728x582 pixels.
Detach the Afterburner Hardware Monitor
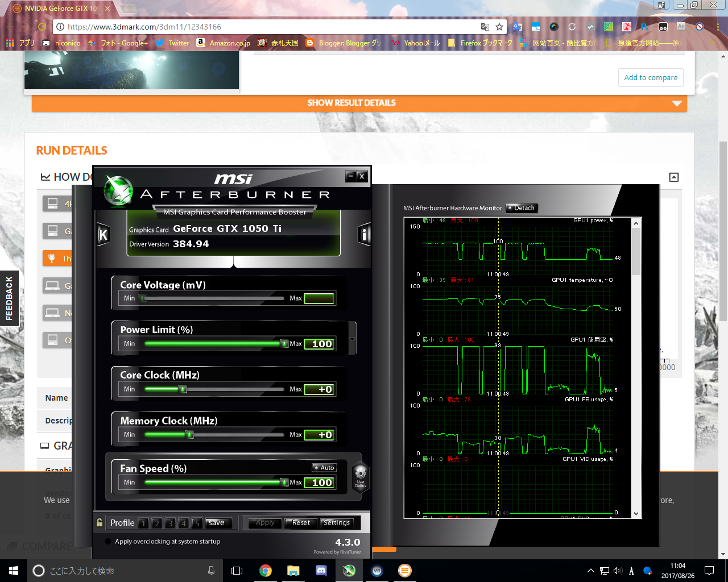522,208
